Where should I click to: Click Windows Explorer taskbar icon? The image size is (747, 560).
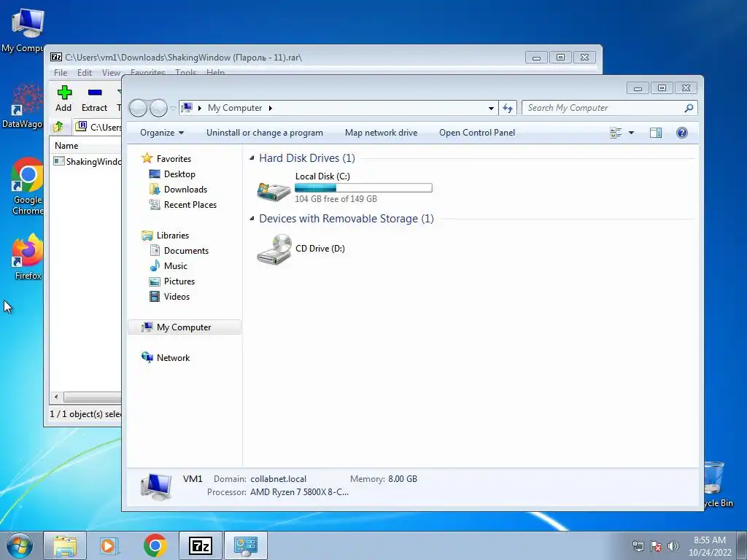click(65, 545)
